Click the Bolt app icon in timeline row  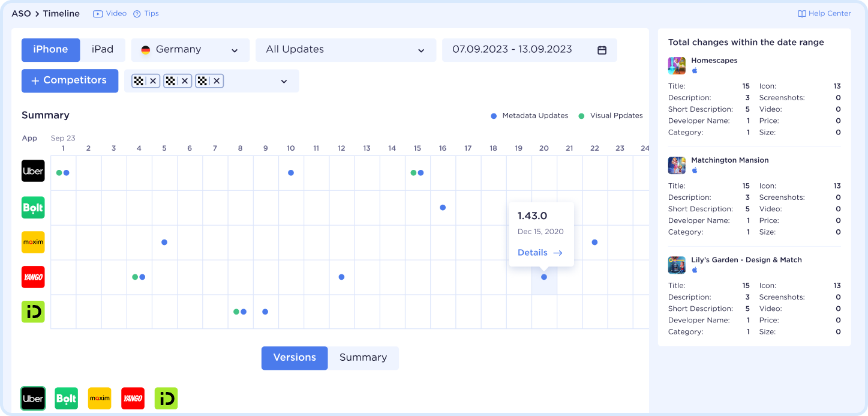click(33, 208)
